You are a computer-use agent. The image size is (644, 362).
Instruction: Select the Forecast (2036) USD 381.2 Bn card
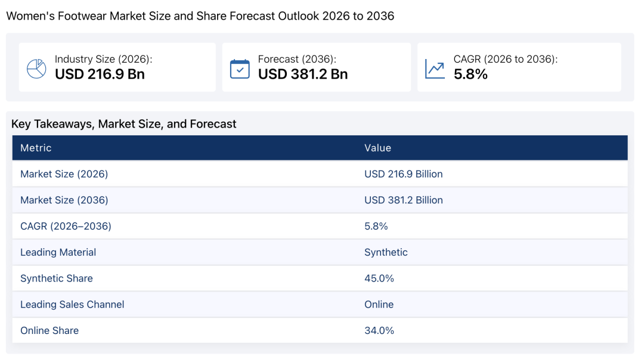tap(316, 67)
